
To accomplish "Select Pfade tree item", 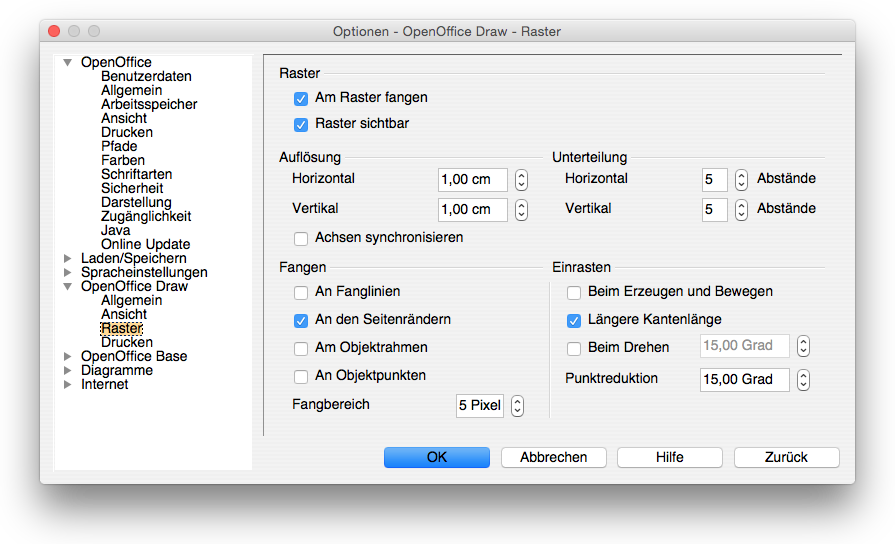I will (119, 146).
